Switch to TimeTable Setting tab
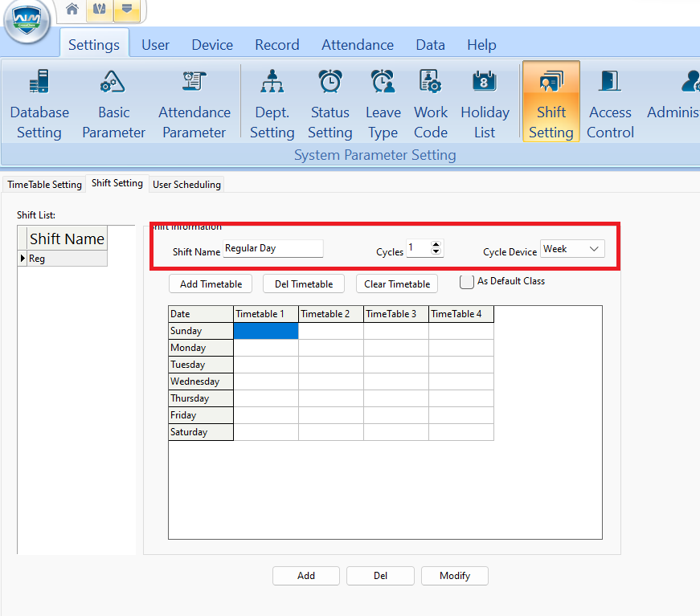 tap(45, 184)
